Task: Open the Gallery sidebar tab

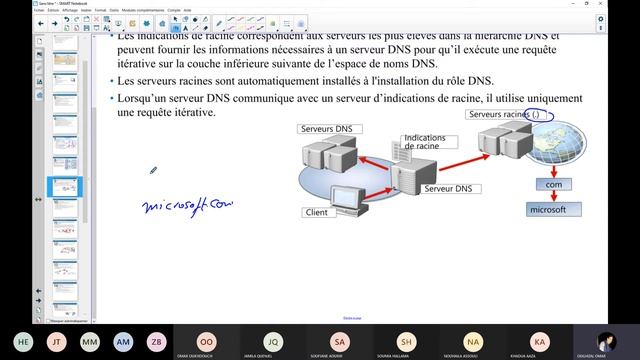Action: point(40,55)
